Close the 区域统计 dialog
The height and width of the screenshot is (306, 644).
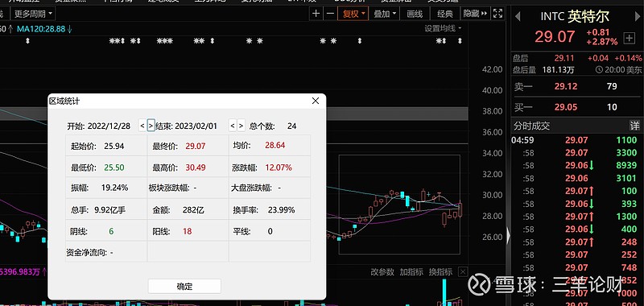(316, 101)
